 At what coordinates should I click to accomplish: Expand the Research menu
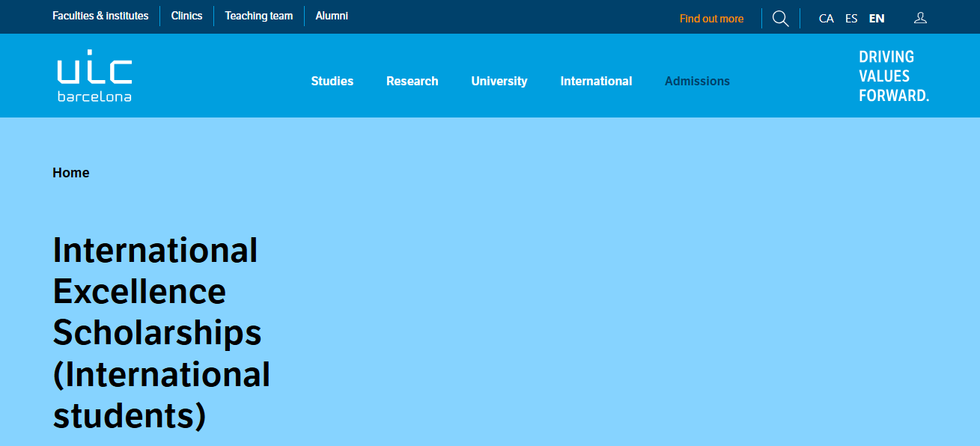point(412,81)
